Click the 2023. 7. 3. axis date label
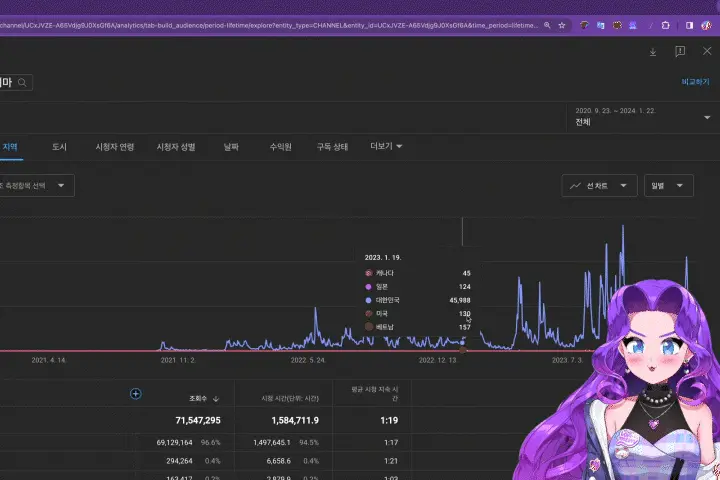Viewport: 720px width, 480px height. click(x=567, y=361)
